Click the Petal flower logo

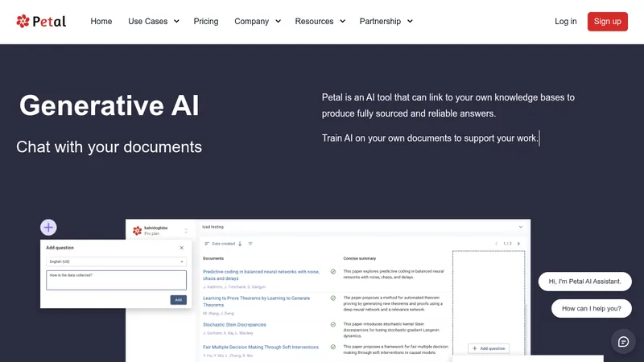coord(23,22)
